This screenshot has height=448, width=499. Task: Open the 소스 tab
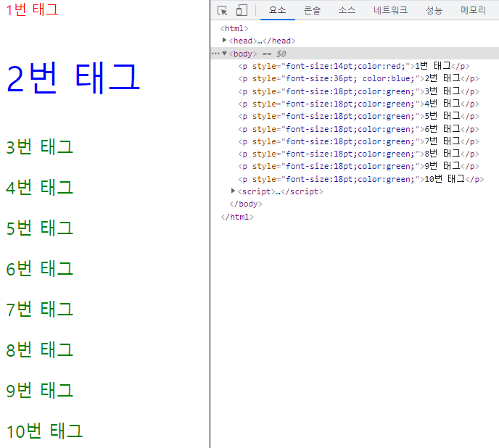347,10
